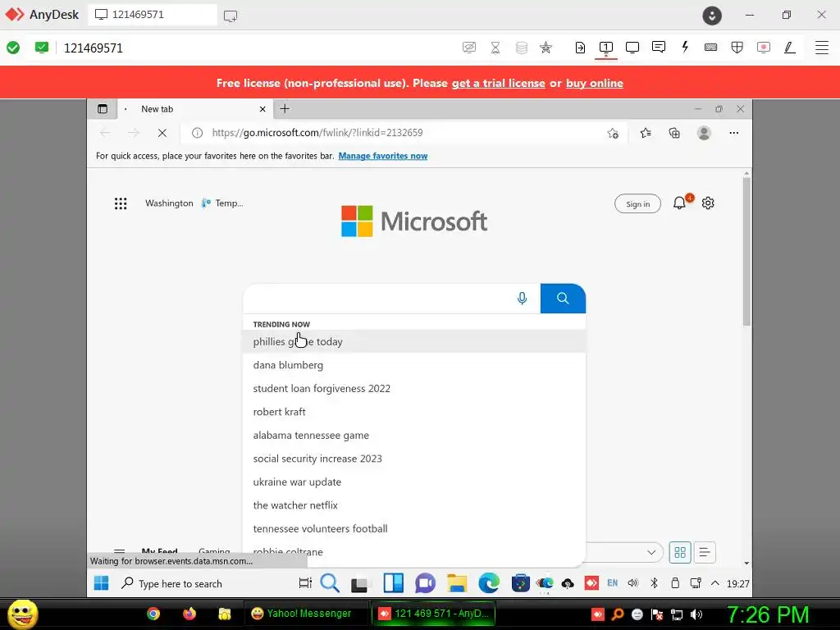
Task: Open AnyDesk keyboard settings icon
Action: pos(711,47)
